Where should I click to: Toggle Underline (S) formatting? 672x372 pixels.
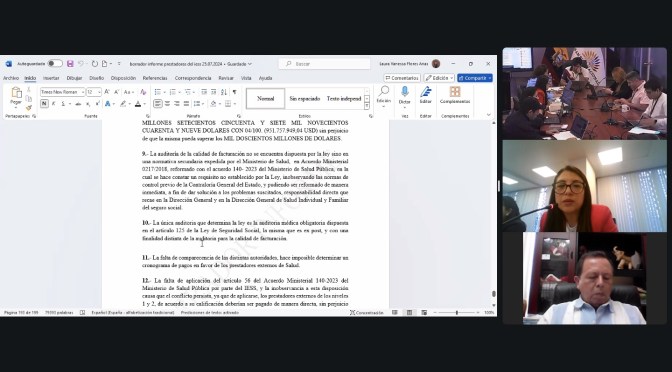click(64, 104)
